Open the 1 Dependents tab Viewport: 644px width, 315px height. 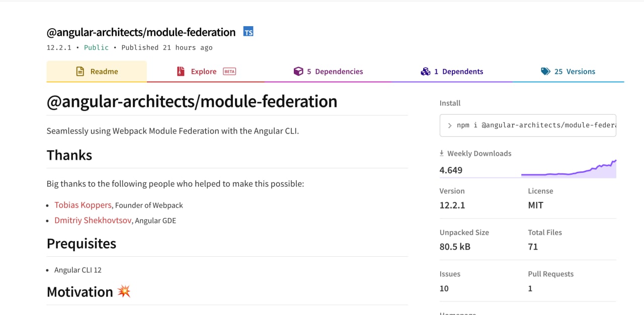pos(452,71)
